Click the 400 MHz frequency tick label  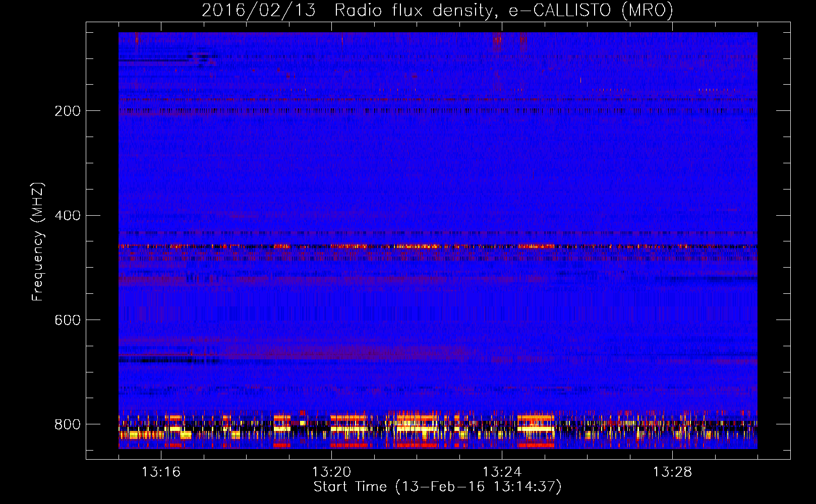[x=68, y=216]
